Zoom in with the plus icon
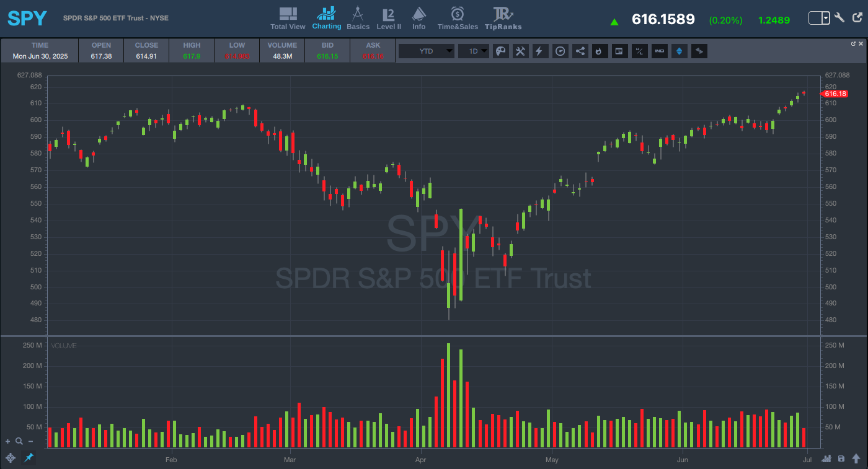The image size is (868, 469). click(x=8, y=442)
